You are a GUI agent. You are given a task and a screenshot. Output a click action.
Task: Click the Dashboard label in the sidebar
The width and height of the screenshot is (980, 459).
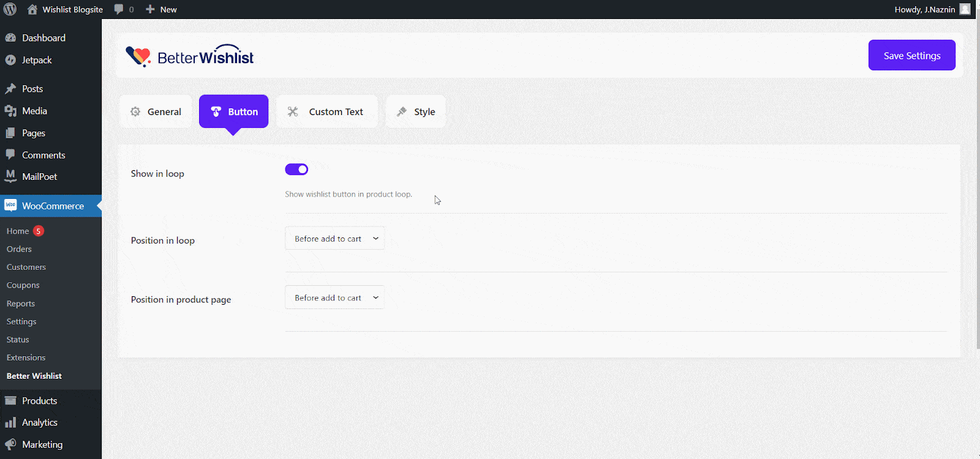(43, 38)
